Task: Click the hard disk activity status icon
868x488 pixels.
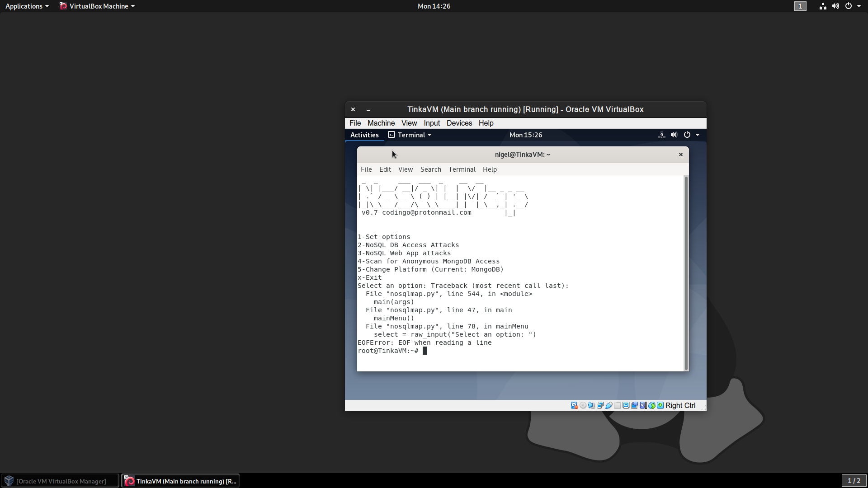Action: click(574, 405)
